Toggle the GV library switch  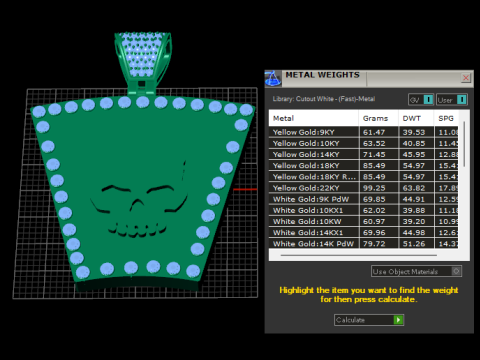click(421, 100)
